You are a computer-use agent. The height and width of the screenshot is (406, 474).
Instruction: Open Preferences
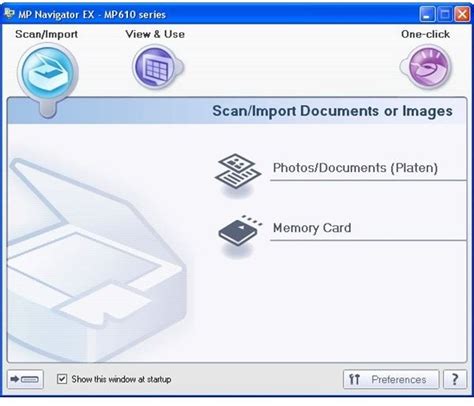[x=391, y=379]
